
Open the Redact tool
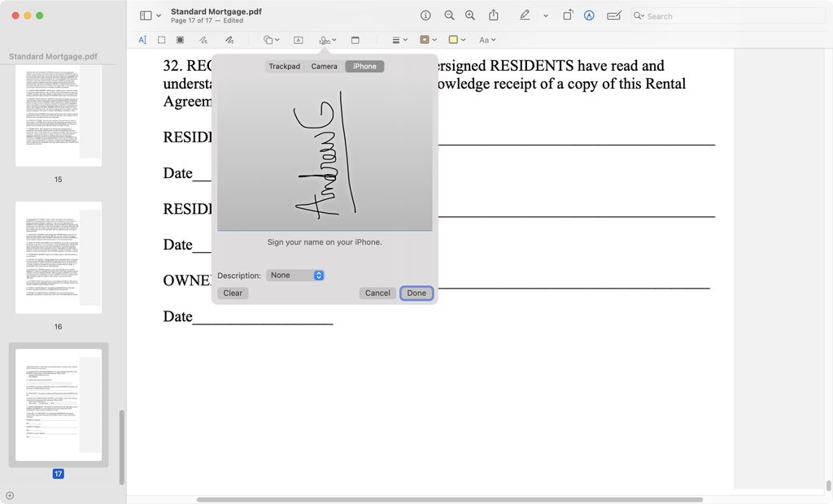click(613, 15)
